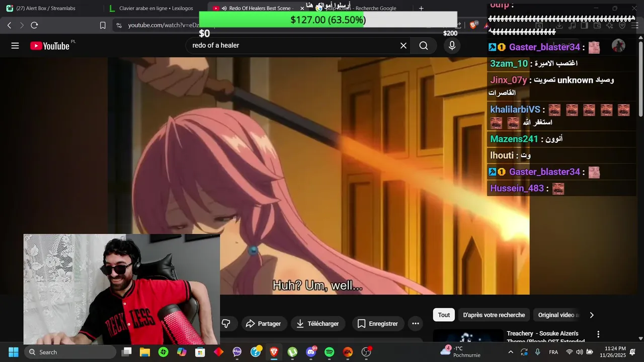Open the weather widget showing -1°C

461,352
